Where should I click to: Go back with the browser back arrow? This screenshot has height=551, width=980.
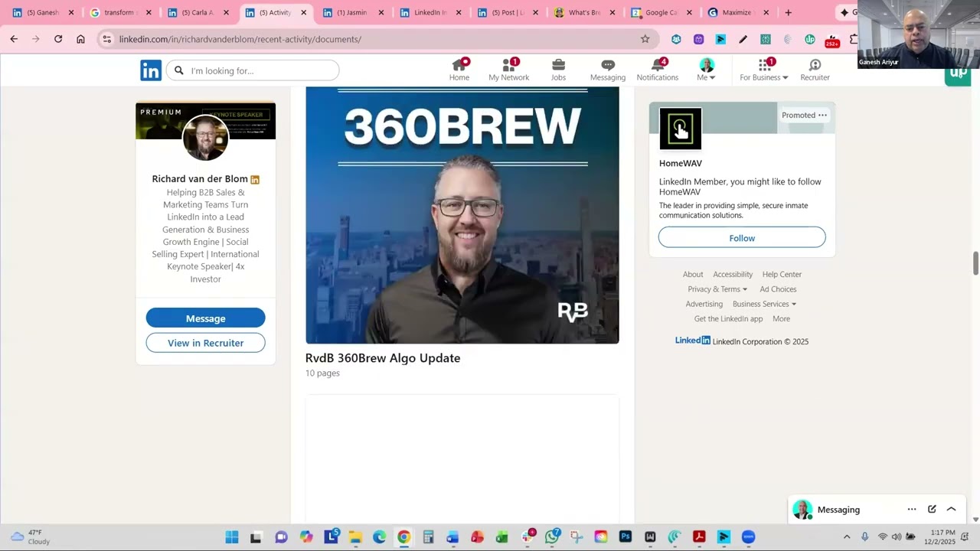click(x=14, y=39)
